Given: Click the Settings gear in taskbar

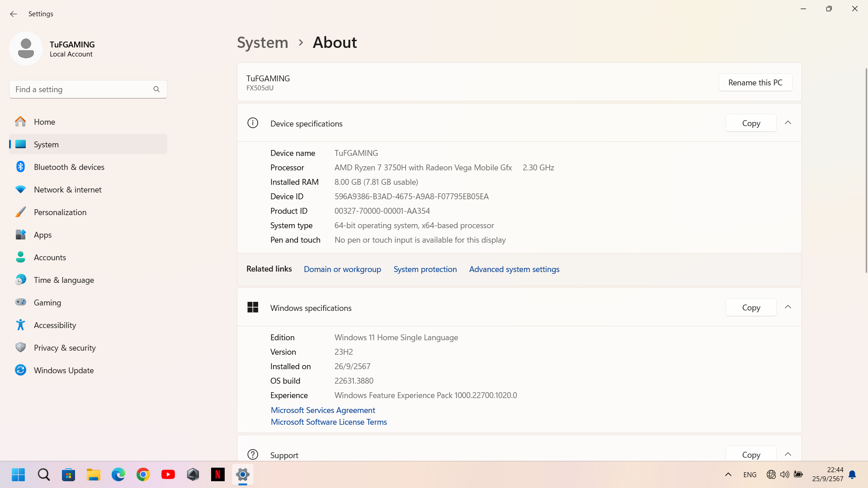Looking at the screenshot, I should click(x=243, y=474).
